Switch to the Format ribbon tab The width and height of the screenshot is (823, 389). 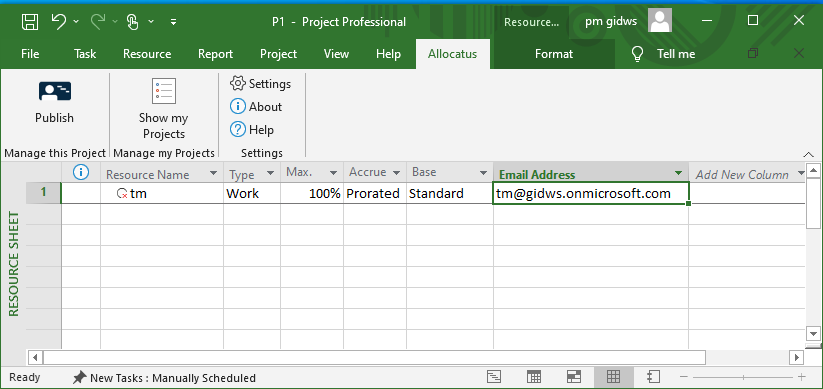tap(554, 54)
